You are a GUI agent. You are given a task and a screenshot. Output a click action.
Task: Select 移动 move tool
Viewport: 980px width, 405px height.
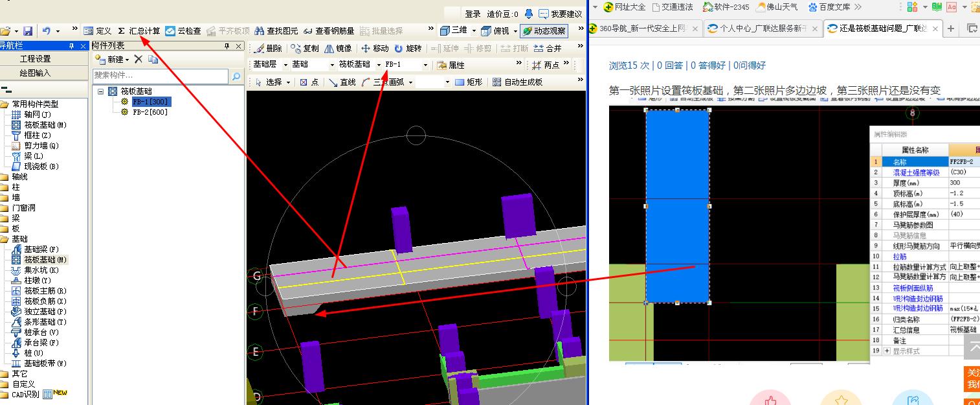375,49
